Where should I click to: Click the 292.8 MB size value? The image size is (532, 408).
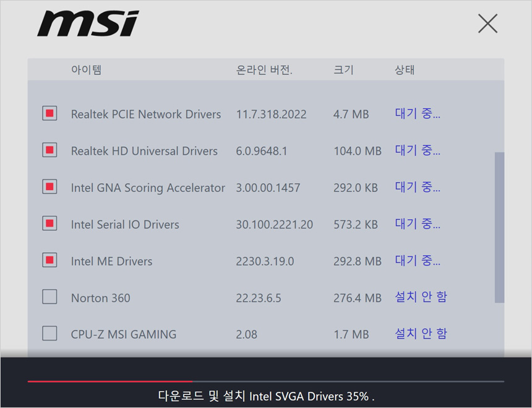(x=358, y=261)
